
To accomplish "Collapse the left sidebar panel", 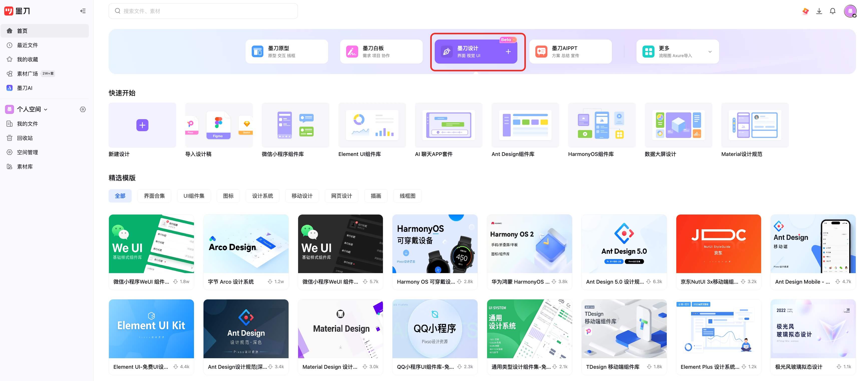I will [x=83, y=11].
